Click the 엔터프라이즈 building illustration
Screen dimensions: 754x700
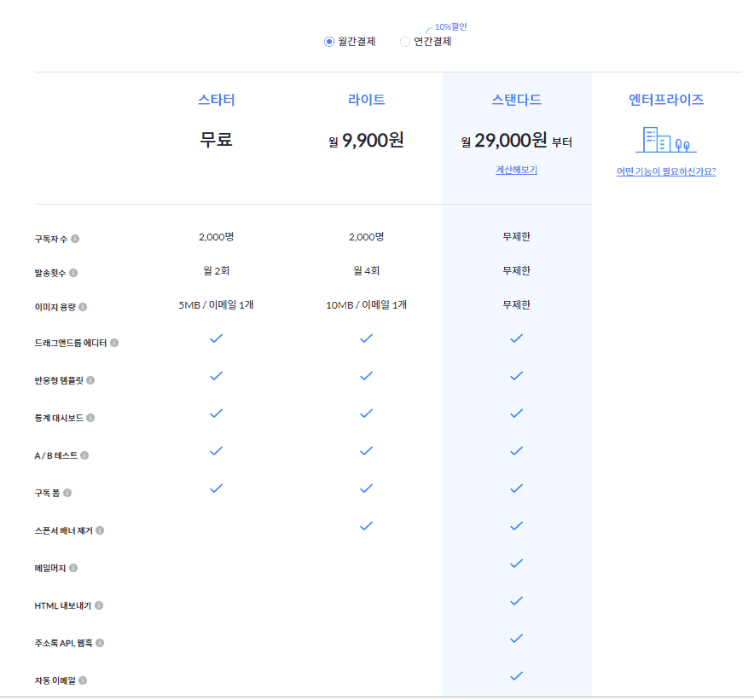[x=665, y=140]
